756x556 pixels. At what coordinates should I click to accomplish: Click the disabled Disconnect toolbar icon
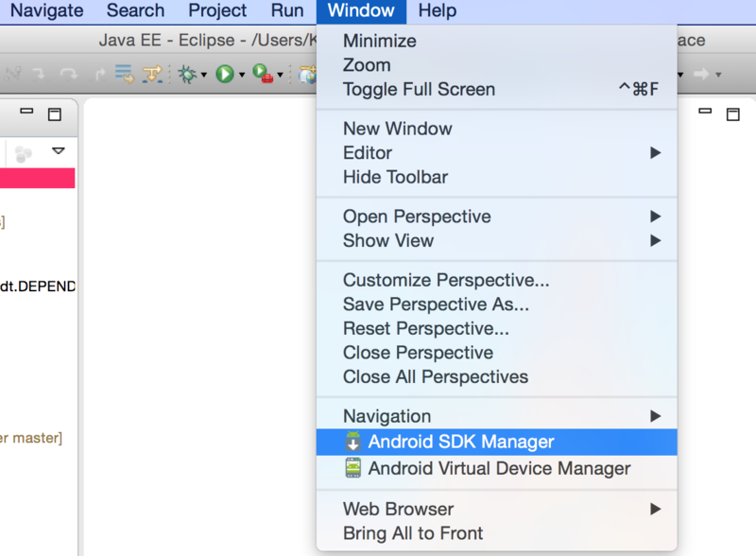pos(13,74)
